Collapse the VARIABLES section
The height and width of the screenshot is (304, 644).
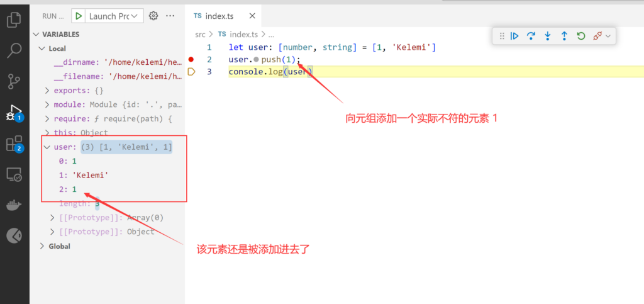pyautogui.click(x=36, y=35)
